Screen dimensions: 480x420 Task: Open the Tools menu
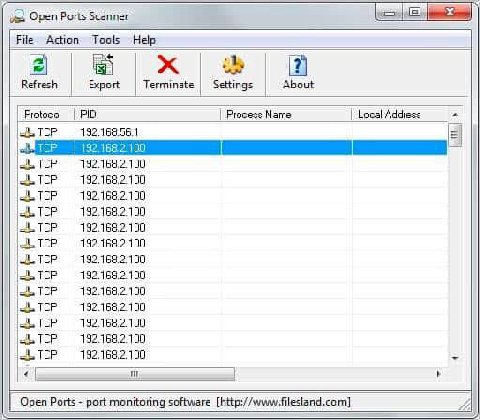click(x=106, y=40)
